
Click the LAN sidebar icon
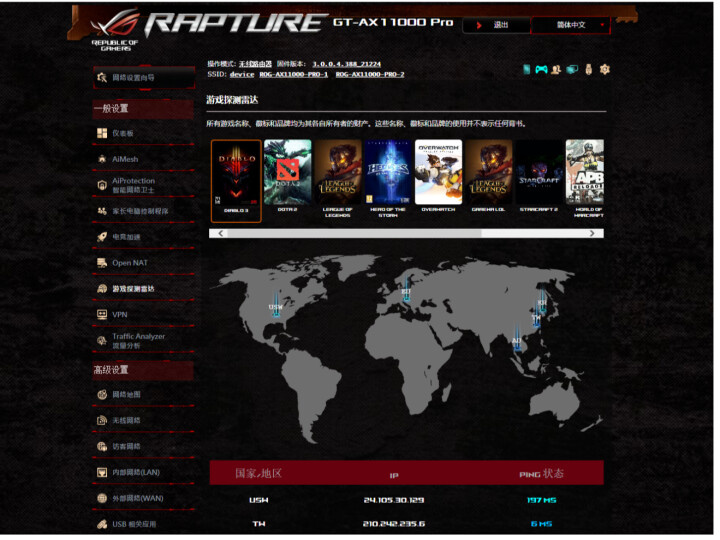pyautogui.click(x=102, y=472)
